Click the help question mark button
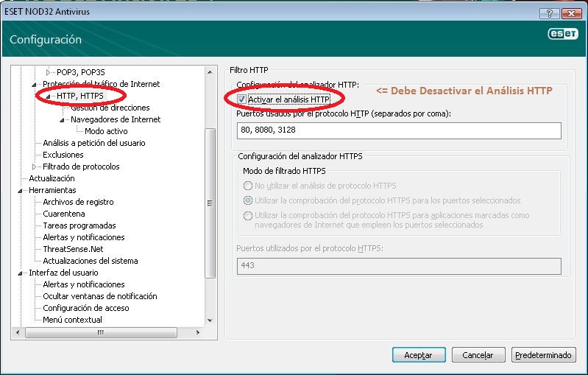The image size is (588, 375). pyautogui.click(x=548, y=13)
